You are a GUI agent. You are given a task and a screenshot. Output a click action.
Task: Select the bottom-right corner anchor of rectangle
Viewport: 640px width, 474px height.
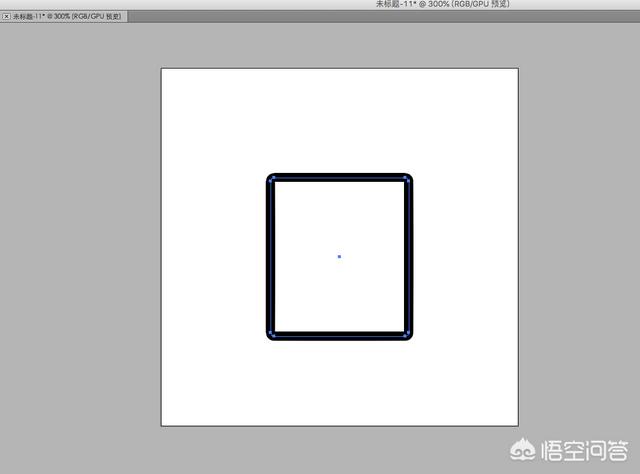click(406, 335)
